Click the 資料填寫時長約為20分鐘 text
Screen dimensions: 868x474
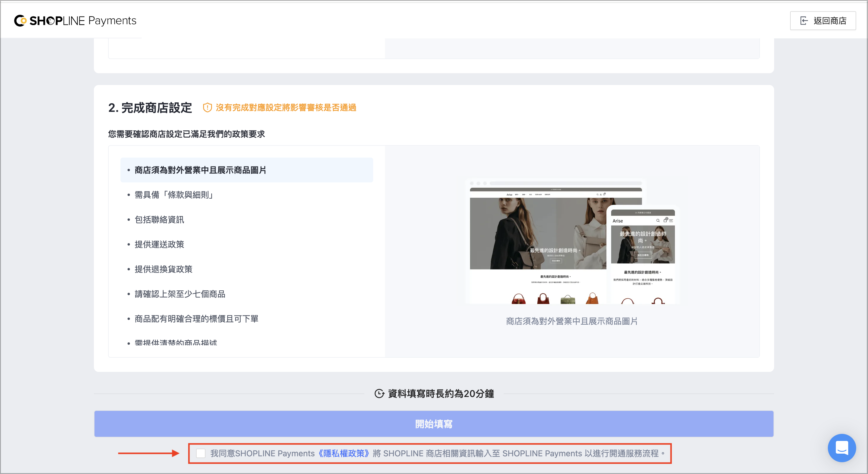441,393
